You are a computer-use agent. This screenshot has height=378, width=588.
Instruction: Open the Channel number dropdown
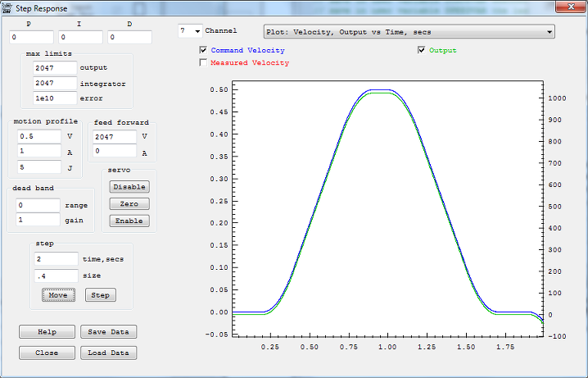pos(189,31)
